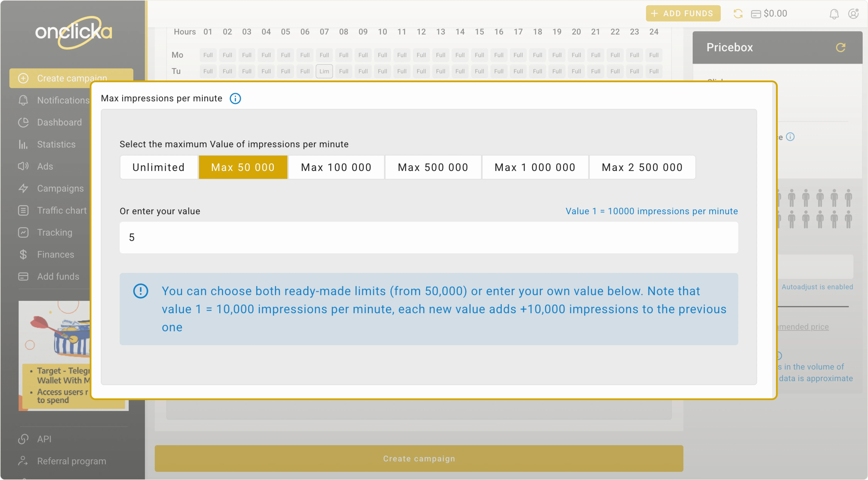Select the Statistics icon in sidebar
This screenshot has width=868, height=480.
23,144
